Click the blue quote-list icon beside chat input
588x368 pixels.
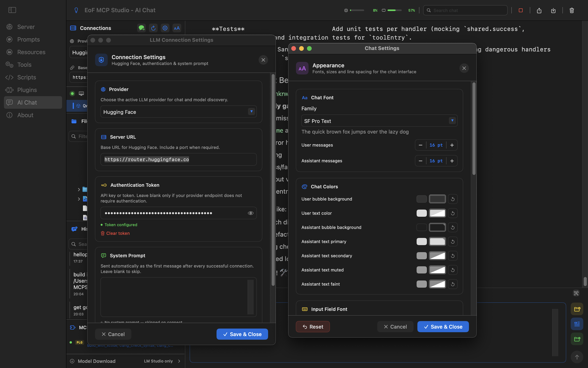tap(577, 324)
